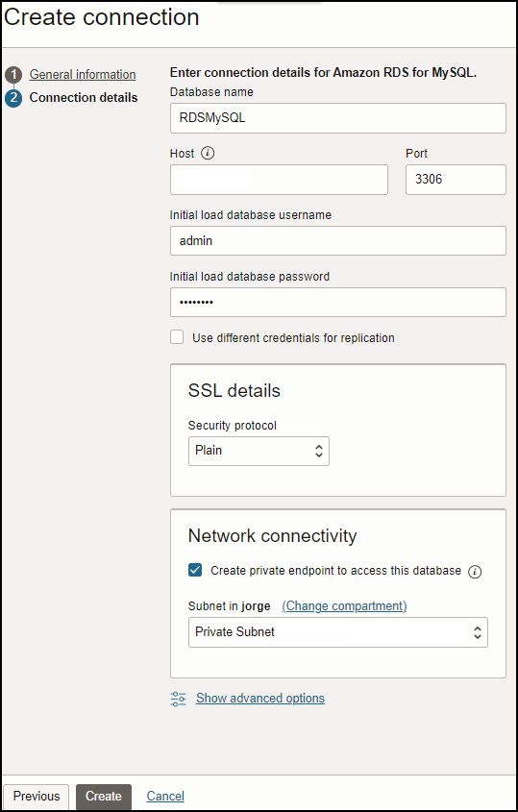
Task: Open the Private Subnet dropdown
Action: coord(337,631)
